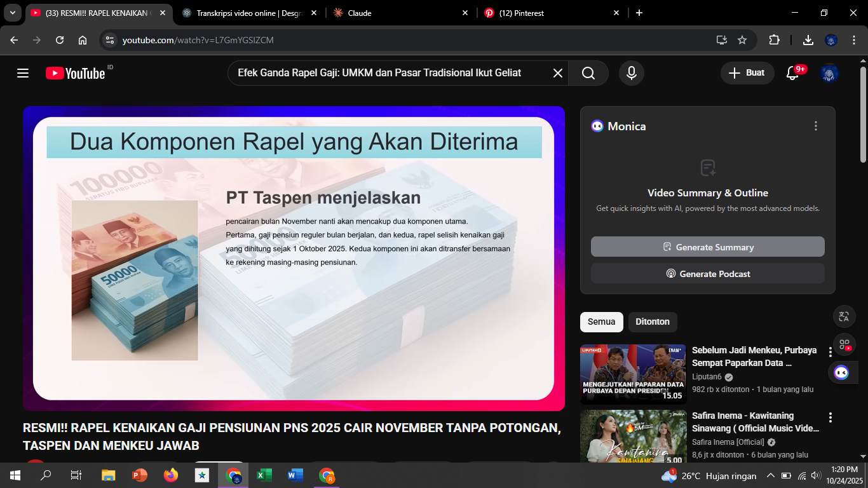Image resolution: width=868 pixels, height=488 pixels.
Task: Click the video player slide area
Action: (294, 259)
